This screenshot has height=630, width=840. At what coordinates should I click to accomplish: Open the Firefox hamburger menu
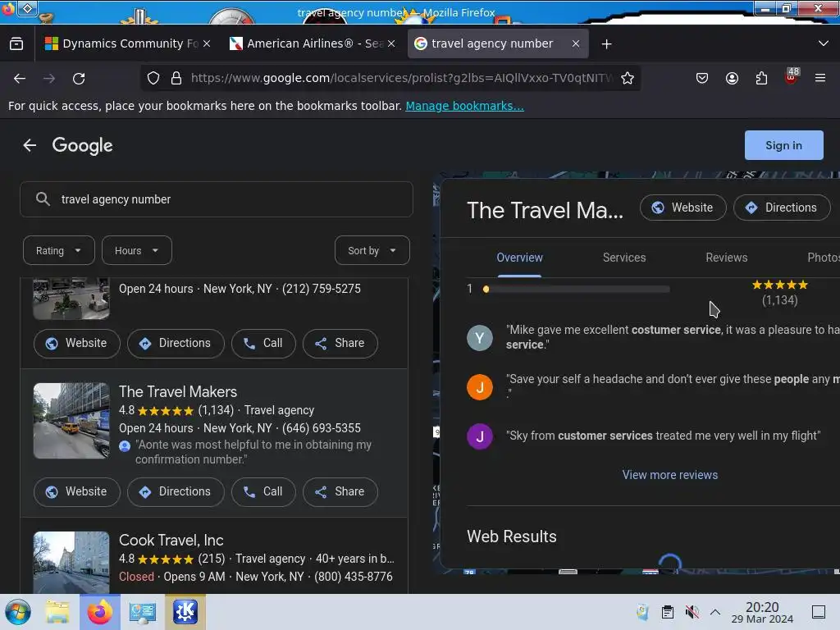click(x=820, y=78)
